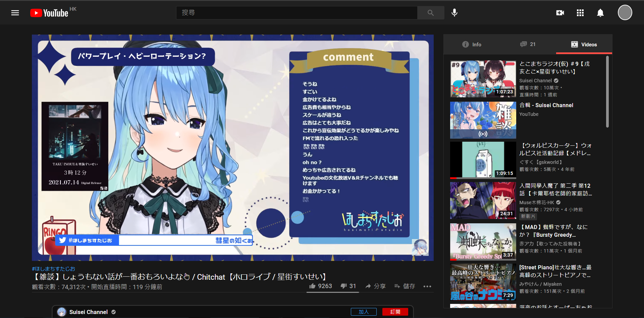The height and width of the screenshot is (318, 644).
Task: Click the search magnifier button
Action: tap(431, 13)
